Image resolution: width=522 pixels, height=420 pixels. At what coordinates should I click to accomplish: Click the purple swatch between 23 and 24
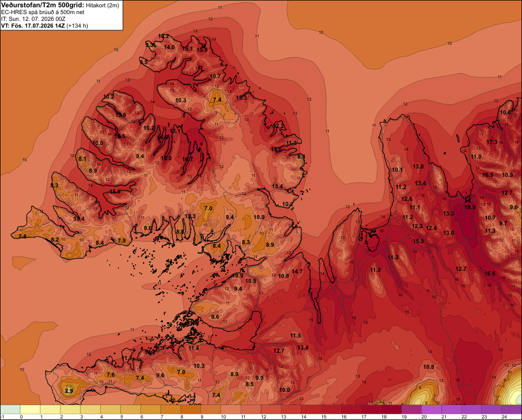492,410
